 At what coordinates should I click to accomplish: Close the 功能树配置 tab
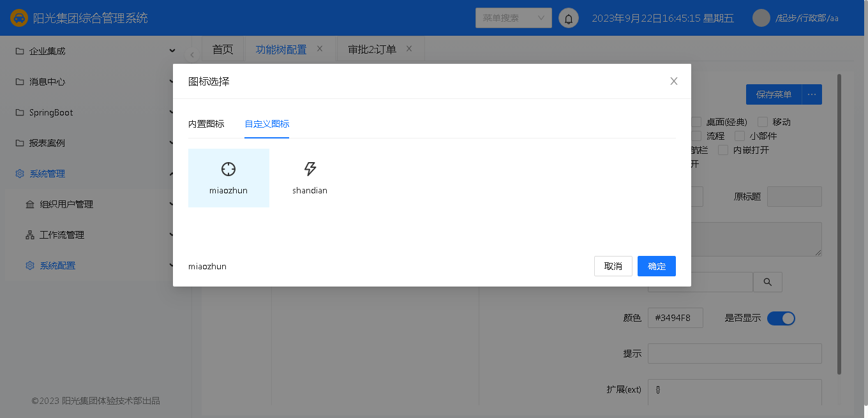tap(320, 49)
